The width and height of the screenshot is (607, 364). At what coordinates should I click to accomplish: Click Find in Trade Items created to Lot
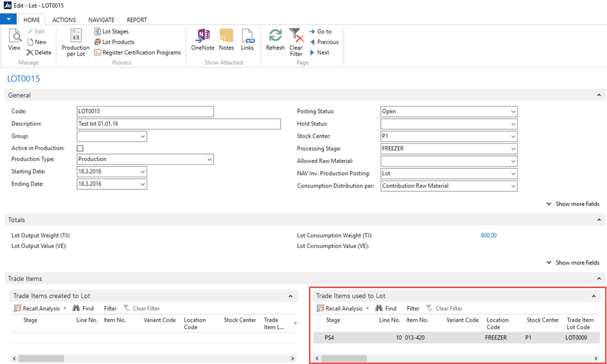click(83, 308)
